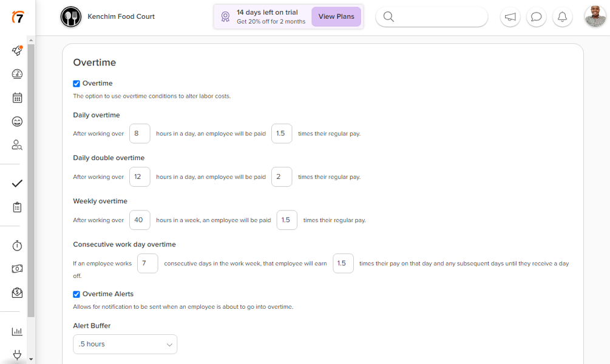Click the weekly overtime multiplier field
This screenshot has width=610, height=364.
click(286, 220)
